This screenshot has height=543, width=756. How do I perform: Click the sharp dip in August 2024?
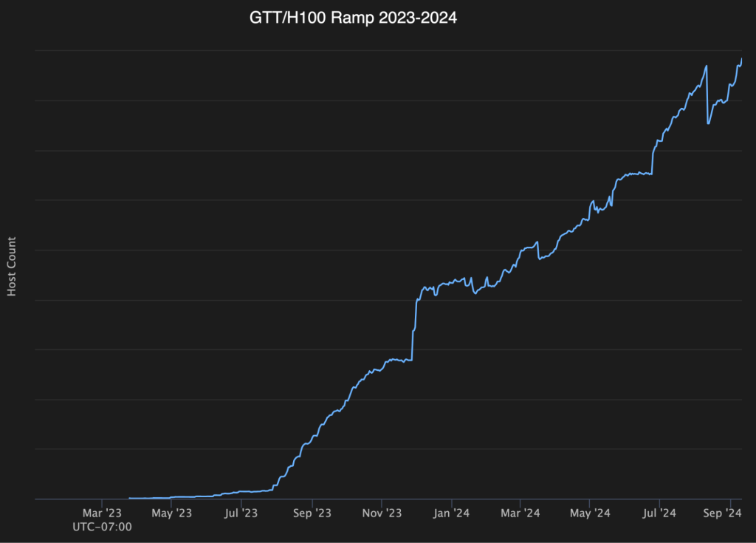(708, 123)
